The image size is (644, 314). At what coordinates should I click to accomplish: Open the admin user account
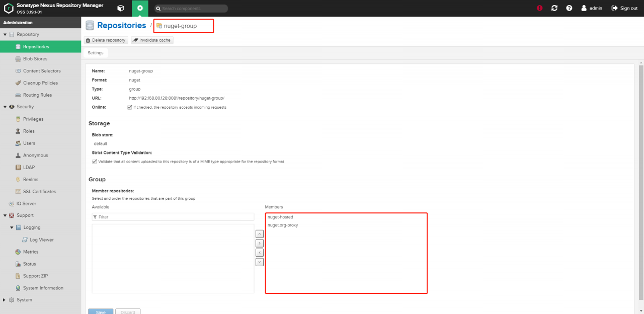tap(592, 8)
